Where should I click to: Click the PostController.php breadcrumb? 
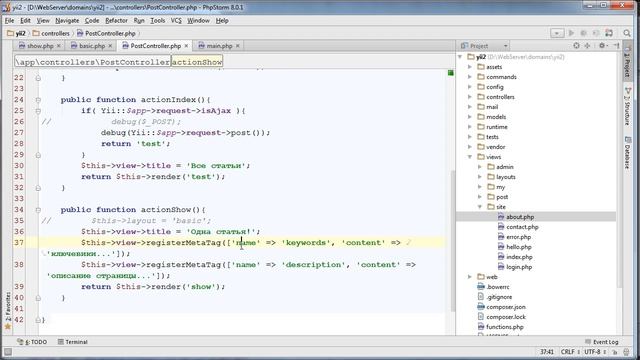pos(106,33)
